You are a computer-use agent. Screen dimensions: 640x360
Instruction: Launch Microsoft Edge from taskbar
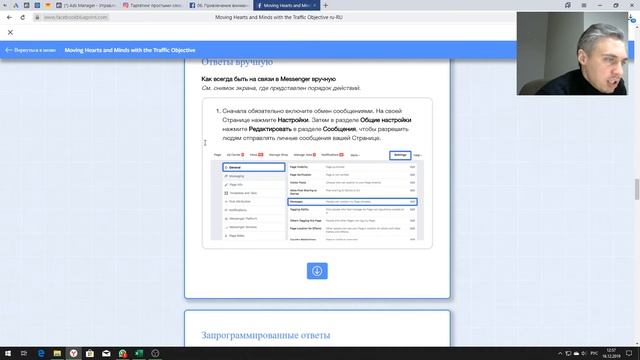(41, 353)
